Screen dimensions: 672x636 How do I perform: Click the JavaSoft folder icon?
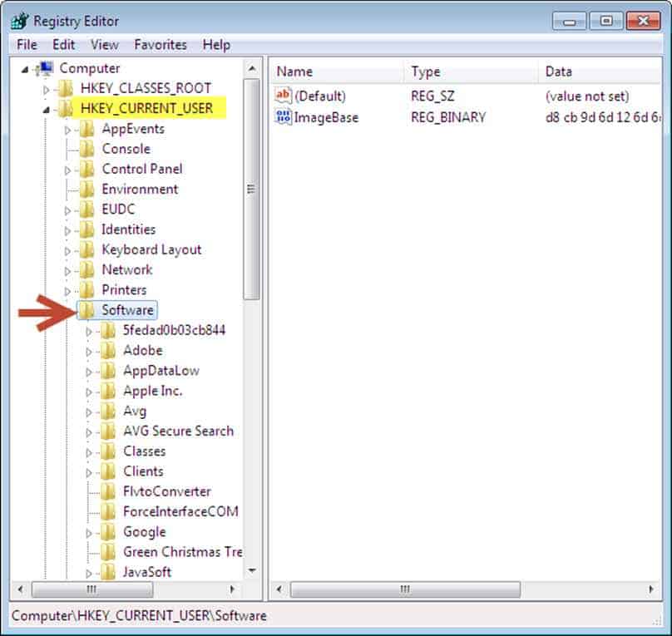[x=107, y=572]
